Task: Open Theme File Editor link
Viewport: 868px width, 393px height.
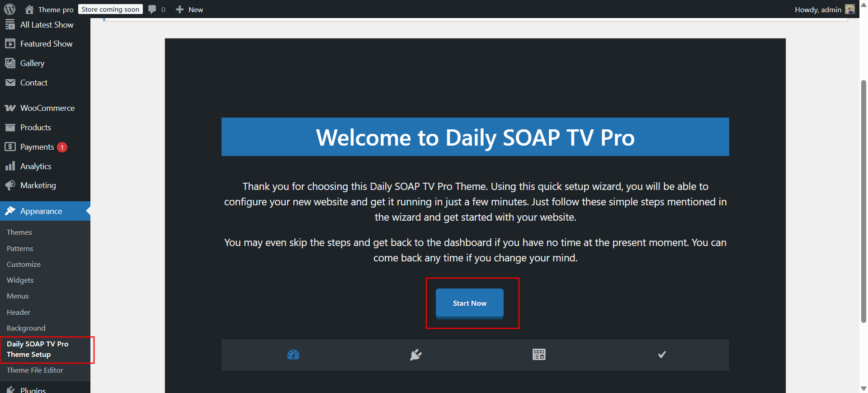Action: pos(35,370)
